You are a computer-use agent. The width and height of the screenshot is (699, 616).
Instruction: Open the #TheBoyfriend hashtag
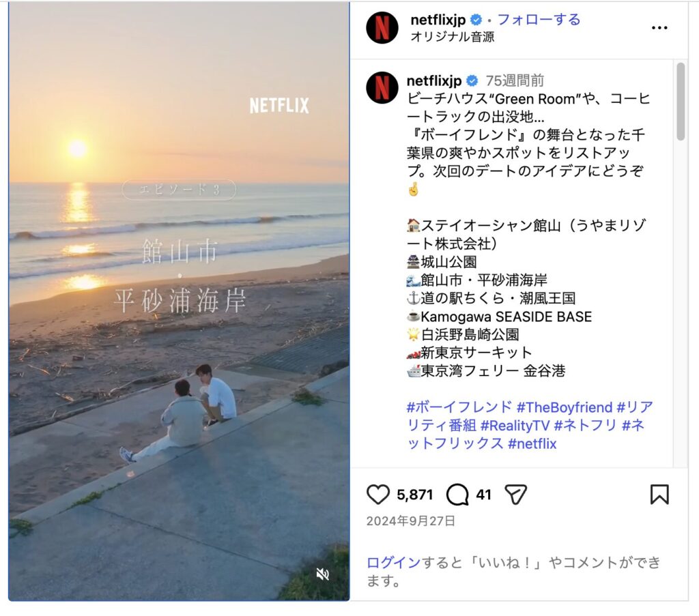(565, 407)
